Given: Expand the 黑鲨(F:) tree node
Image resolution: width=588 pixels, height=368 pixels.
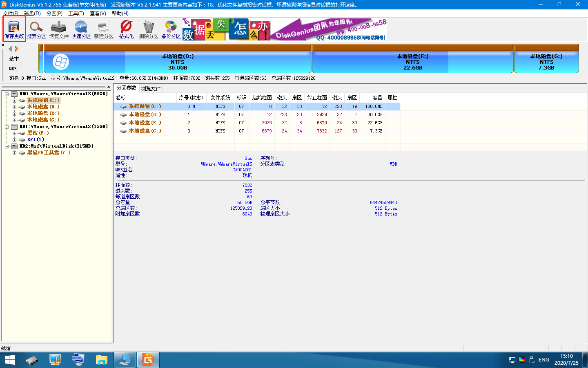Looking at the screenshot, I should 14,133.
